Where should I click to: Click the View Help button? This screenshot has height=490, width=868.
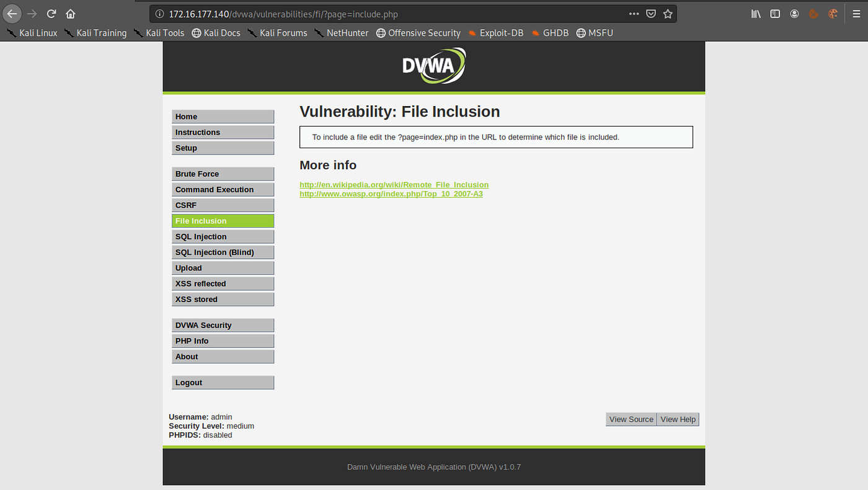coord(678,419)
